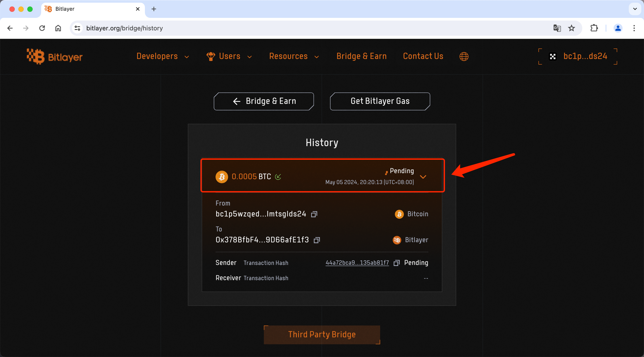This screenshot has width=644, height=357.
Task: Open Google Translate icon in address bar
Action: click(x=557, y=28)
